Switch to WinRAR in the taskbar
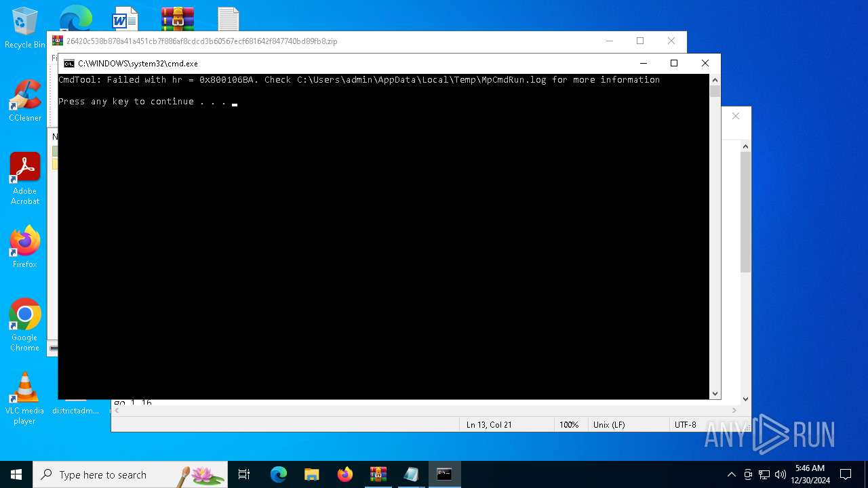868x488 pixels. [x=378, y=474]
